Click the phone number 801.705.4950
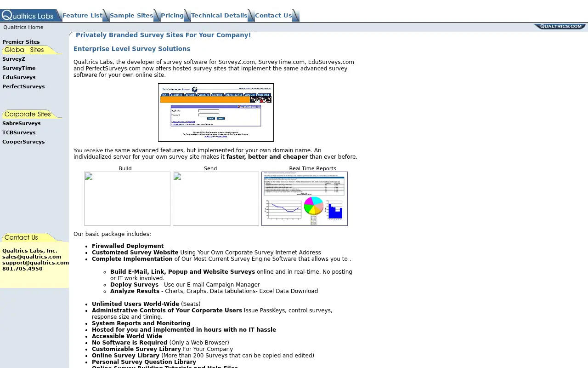The width and height of the screenshot is (588, 368). coord(23,269)
